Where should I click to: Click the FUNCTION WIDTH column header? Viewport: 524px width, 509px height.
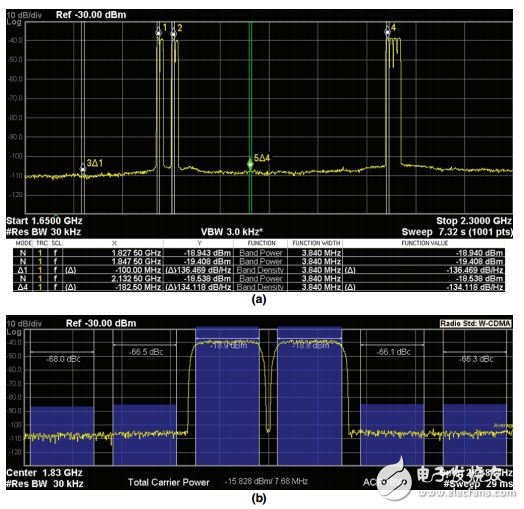[x=316, y=243]
